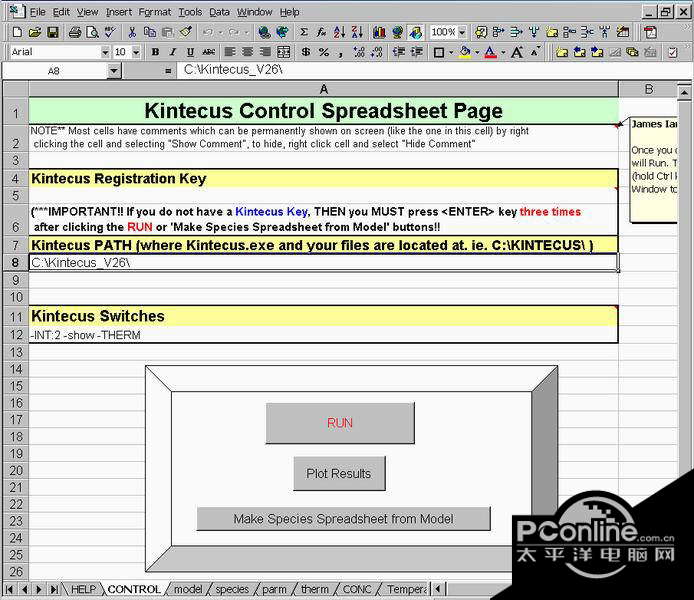The image size is (694, 600).
Task: Click the red RUN button
Action: tap(340, 423)
